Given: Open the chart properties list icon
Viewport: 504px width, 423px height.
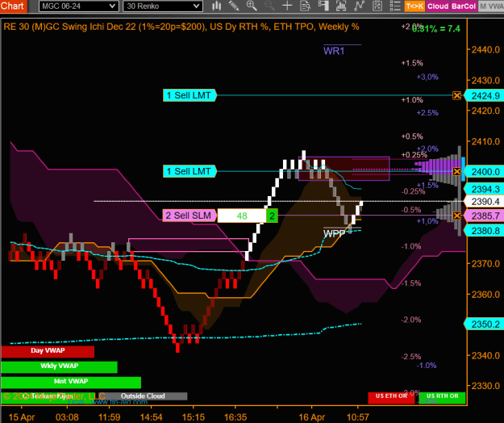Looking at the screenshot, I should pyautogui.click(x=395, y=6).
